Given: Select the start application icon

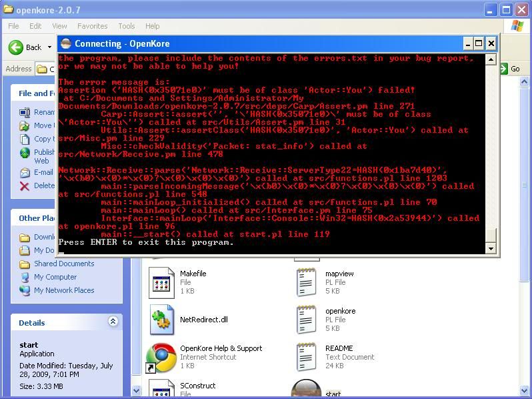Looking at the screenshot, I should [306, 389].
